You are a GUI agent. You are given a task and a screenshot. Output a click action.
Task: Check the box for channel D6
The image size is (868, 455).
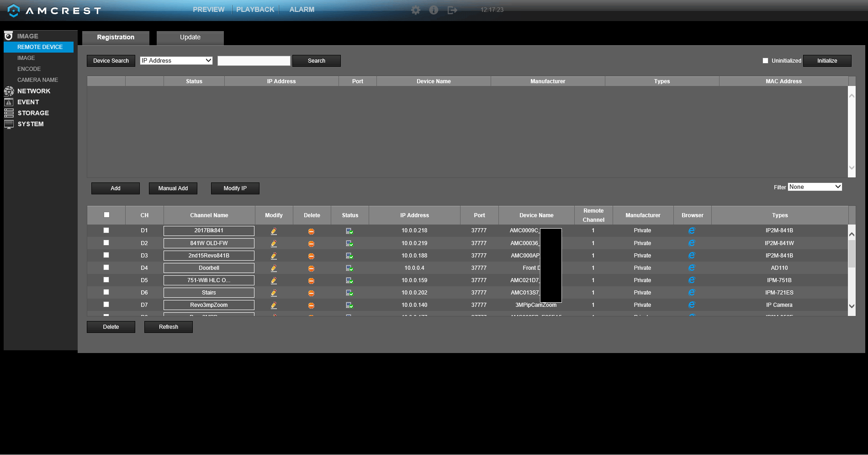coord(106,292)
